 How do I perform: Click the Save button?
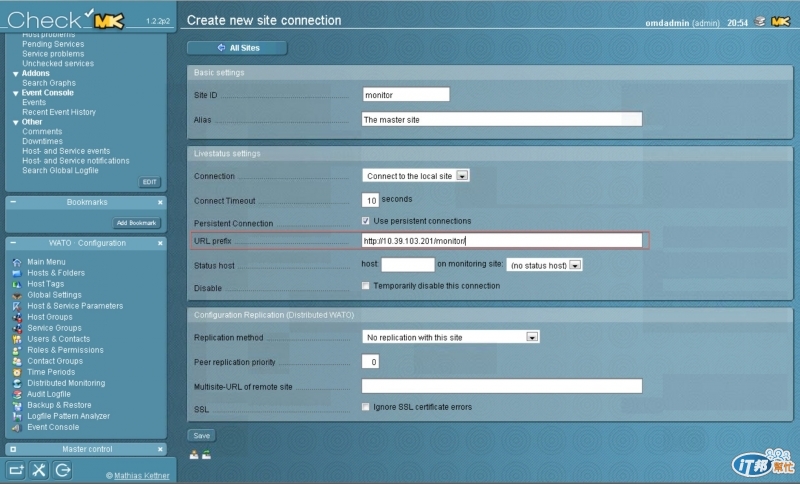point(202,436)
